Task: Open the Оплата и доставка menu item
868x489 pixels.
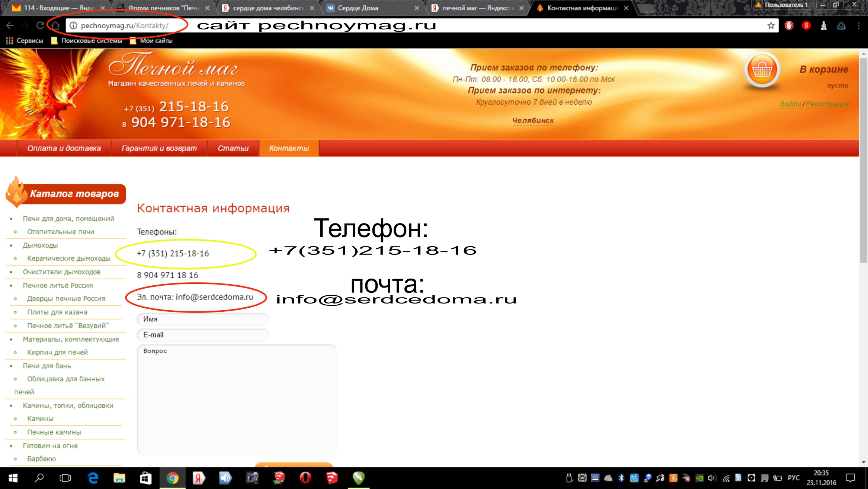Action: [64, 148]
